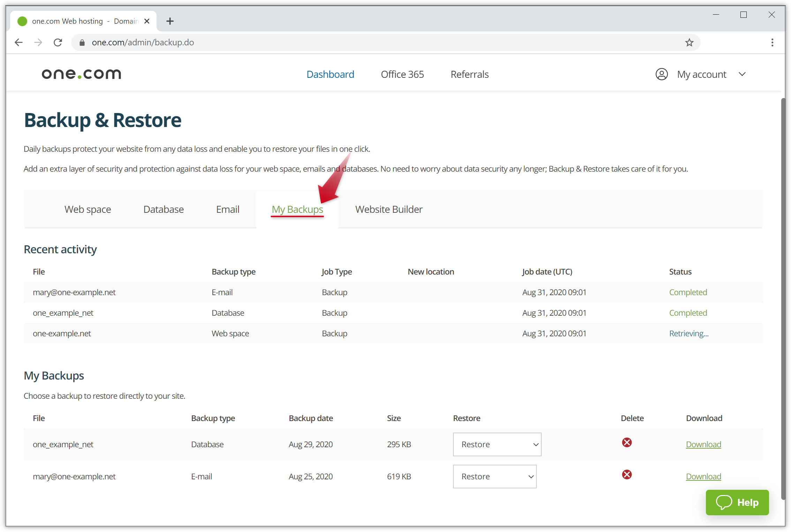The width and height of the screenshot is (791, 532).
Task: Open the Help chat button
Action: coord(737,502)
